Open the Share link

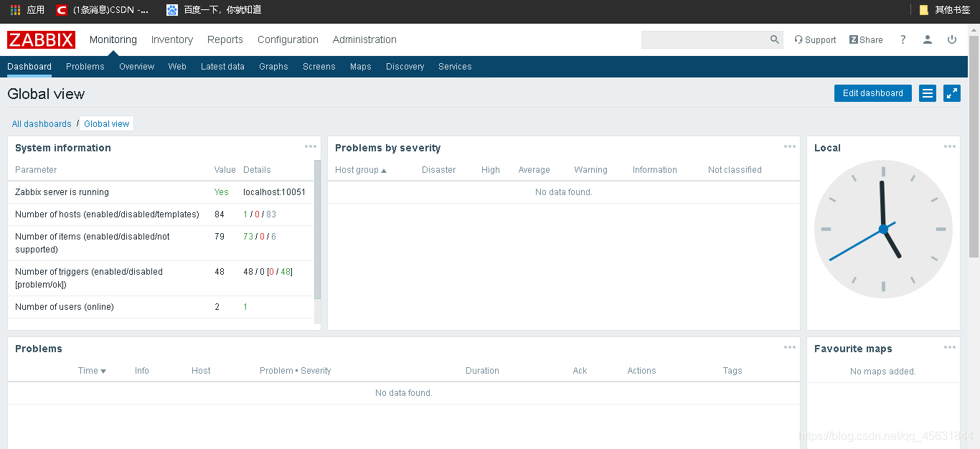coord(866,40)
